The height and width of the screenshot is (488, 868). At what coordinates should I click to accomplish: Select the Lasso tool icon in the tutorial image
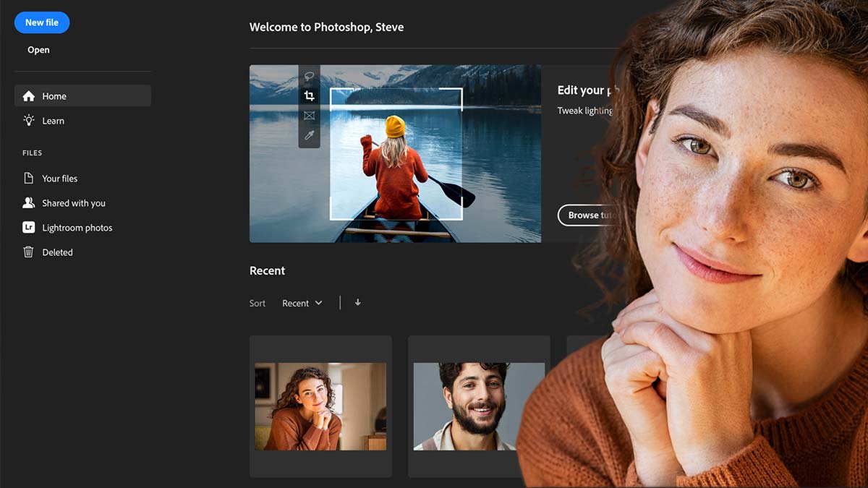[309, 76]
